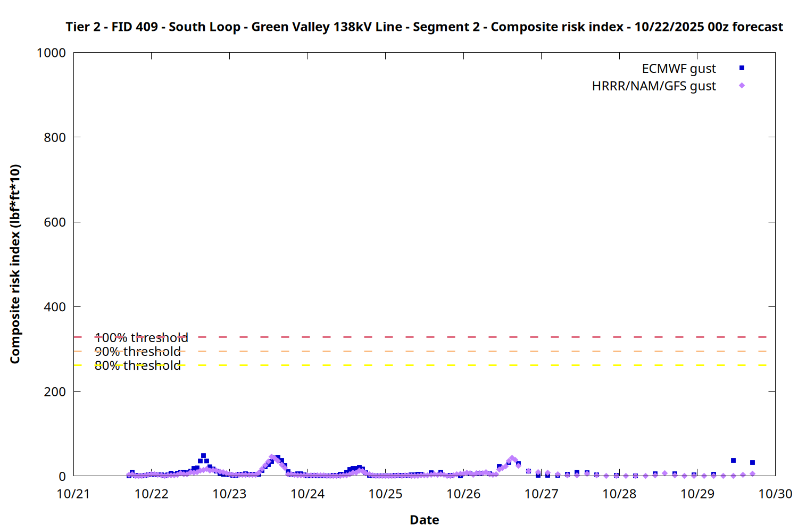The height and width of the screenshot is (532, 798).
Task: Select the 100% threshold label
Action: pyautogui.click(x=141, y=338)
